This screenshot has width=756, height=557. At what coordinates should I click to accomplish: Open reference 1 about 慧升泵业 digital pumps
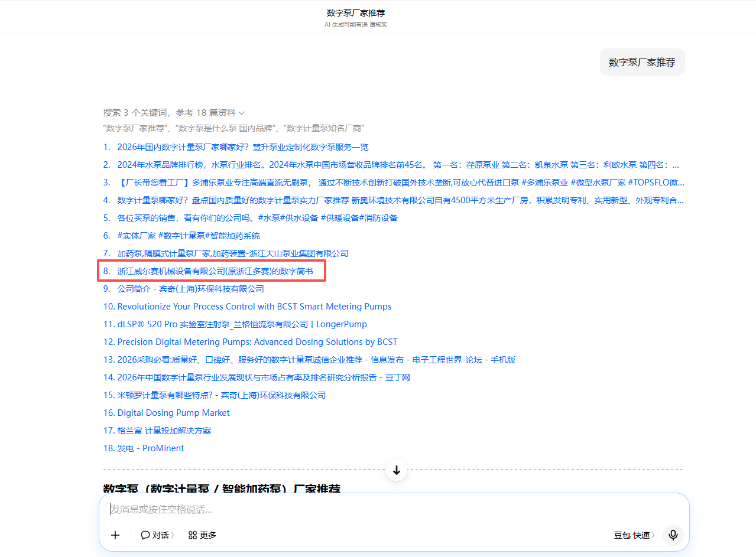243,147
